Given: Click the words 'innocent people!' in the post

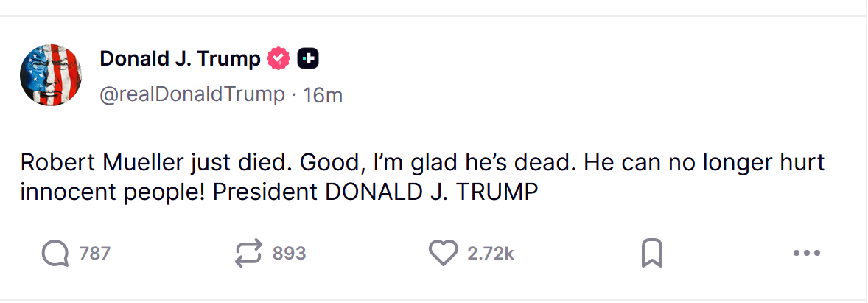Looking at the screenshot, I should point(112,192).
